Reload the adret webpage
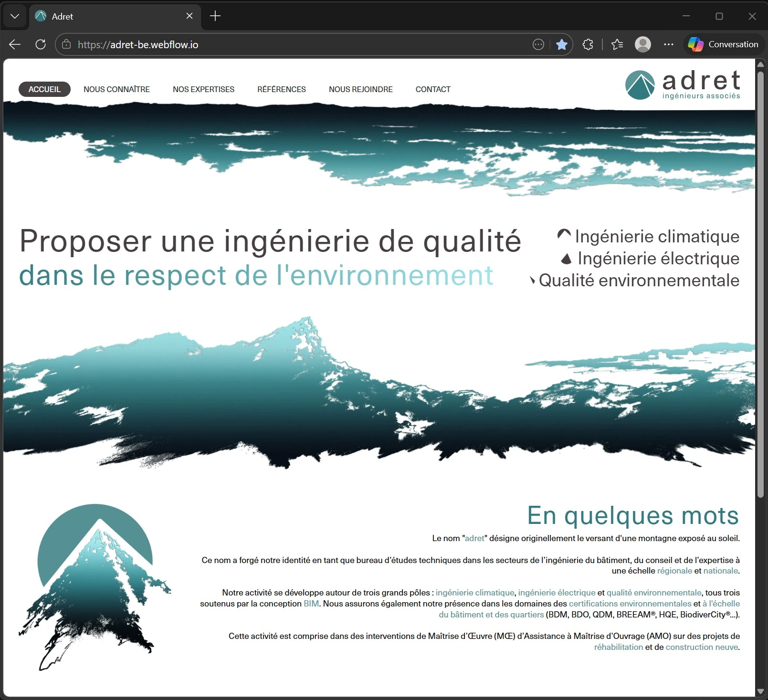Viewport: 768px width, 700px height. (x=41, y=44)
